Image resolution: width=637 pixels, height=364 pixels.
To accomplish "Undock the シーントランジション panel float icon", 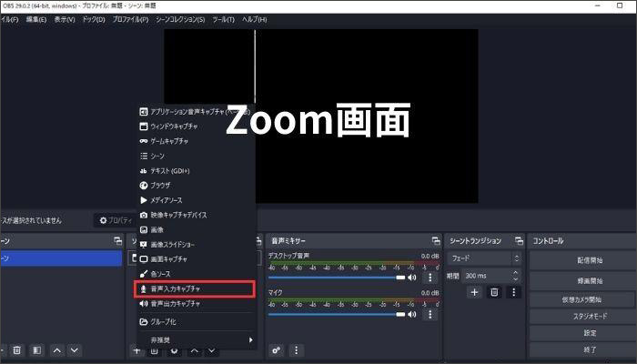I will point(519,241).
